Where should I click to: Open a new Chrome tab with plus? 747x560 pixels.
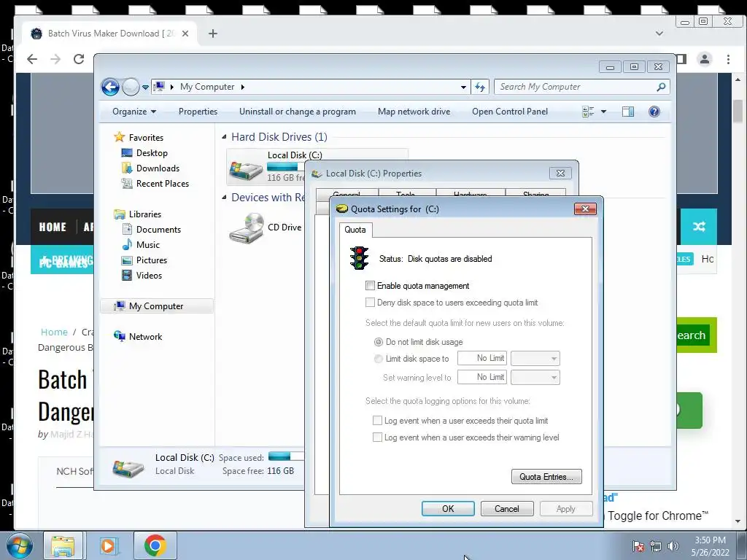(x=213, y=34)
